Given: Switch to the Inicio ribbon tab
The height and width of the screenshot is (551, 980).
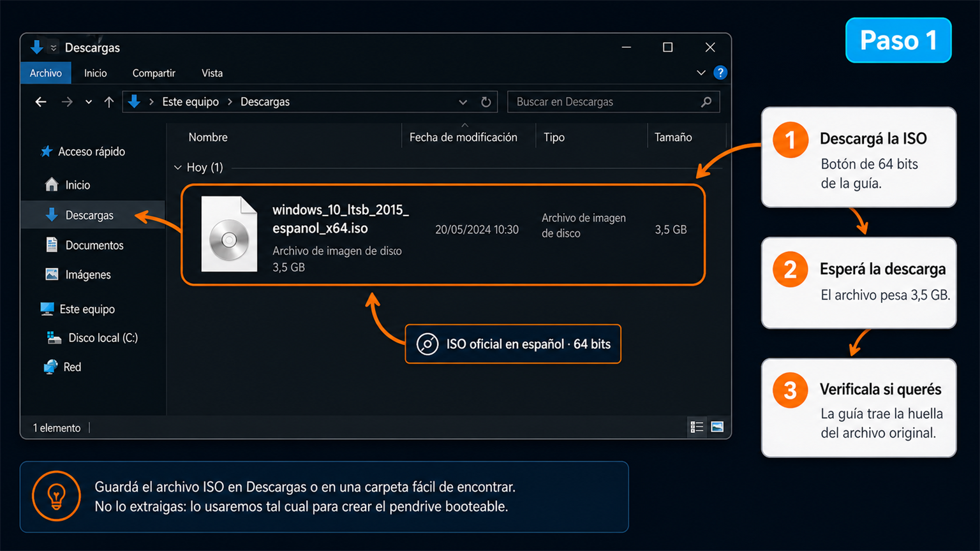Looking at the screenshot, I should (x=96, y=73).
